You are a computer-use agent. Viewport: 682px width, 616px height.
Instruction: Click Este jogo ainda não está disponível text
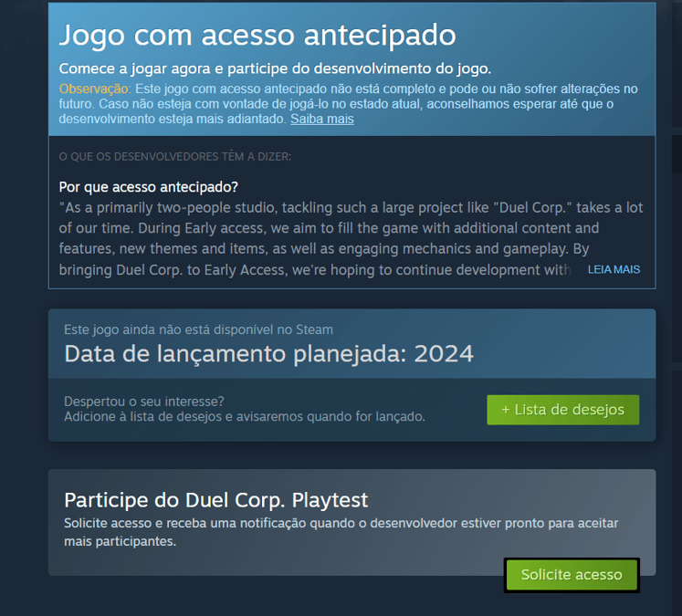coord(198,329)
